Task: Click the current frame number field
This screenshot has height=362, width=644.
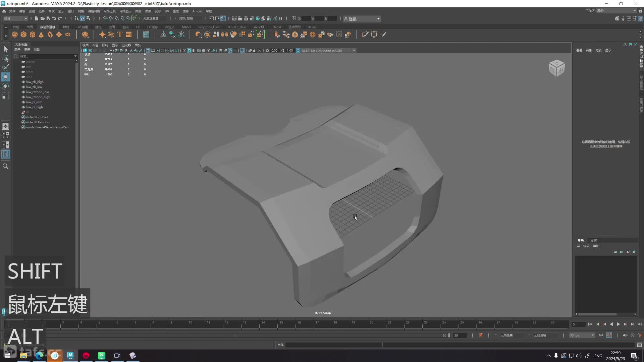Action: tap(578, 324)
